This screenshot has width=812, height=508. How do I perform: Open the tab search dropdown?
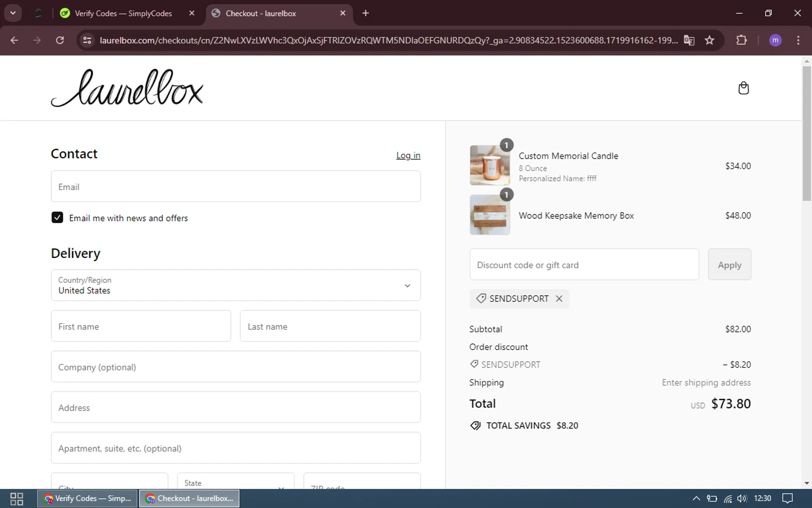point(13,13)
